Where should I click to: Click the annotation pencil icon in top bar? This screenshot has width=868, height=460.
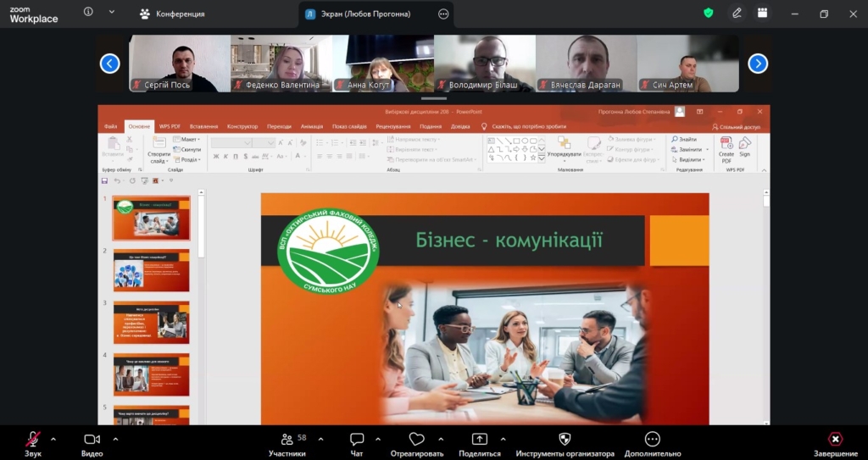coord(737,13)
